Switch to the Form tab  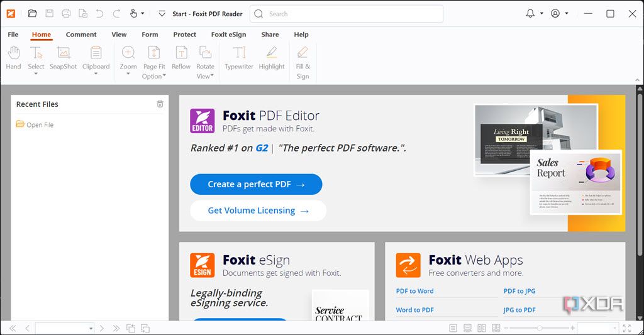[x=150, y=35]
